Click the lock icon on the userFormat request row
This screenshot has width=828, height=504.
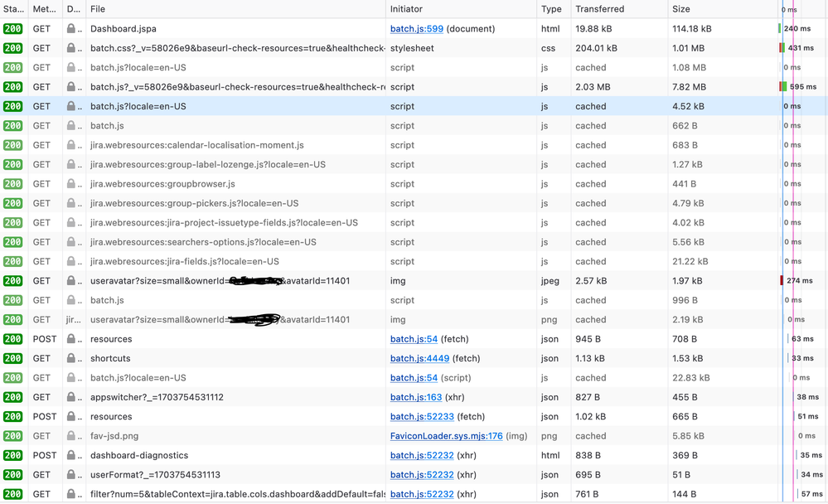pos(71,474)
